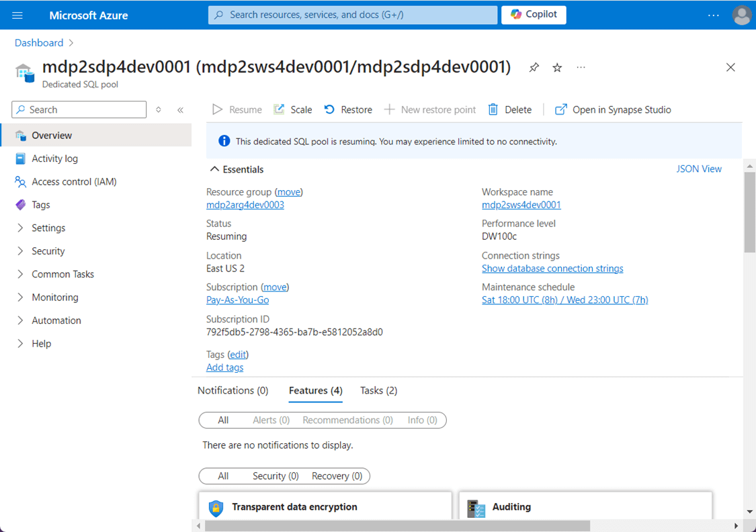Click the sidebar Search field

[79, 109]
